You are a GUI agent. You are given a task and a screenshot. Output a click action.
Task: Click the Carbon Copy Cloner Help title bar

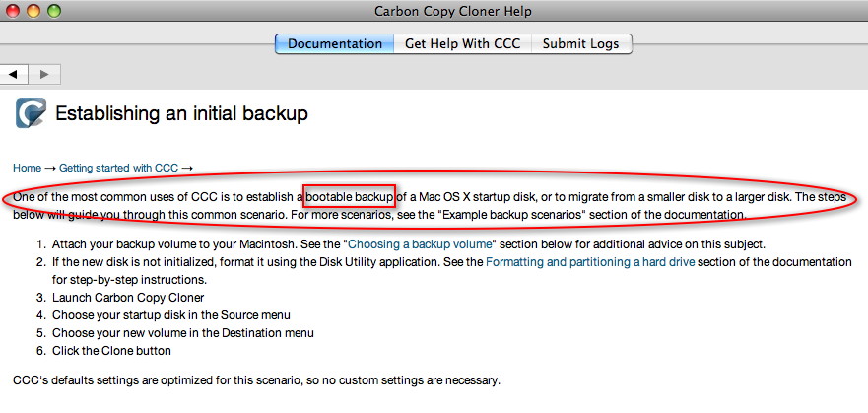[453, 11]
